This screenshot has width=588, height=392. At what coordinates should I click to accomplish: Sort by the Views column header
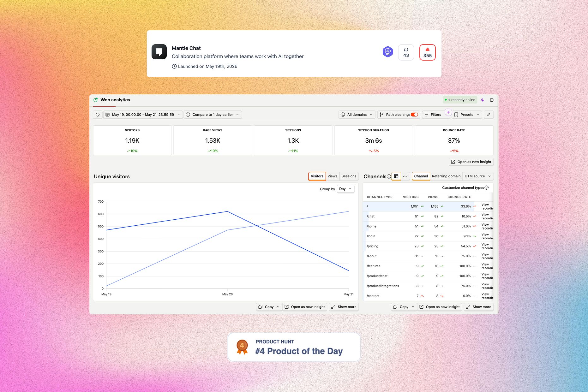click(433, 197)
